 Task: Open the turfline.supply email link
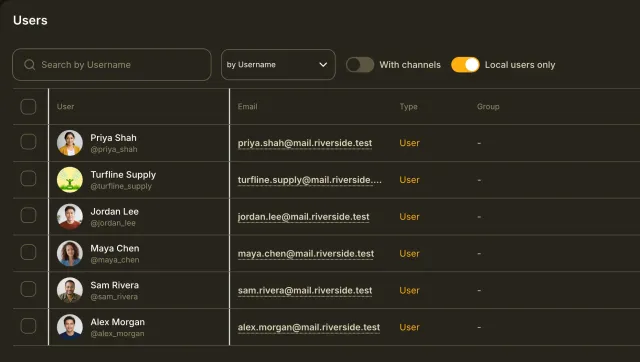pos(310,180)
